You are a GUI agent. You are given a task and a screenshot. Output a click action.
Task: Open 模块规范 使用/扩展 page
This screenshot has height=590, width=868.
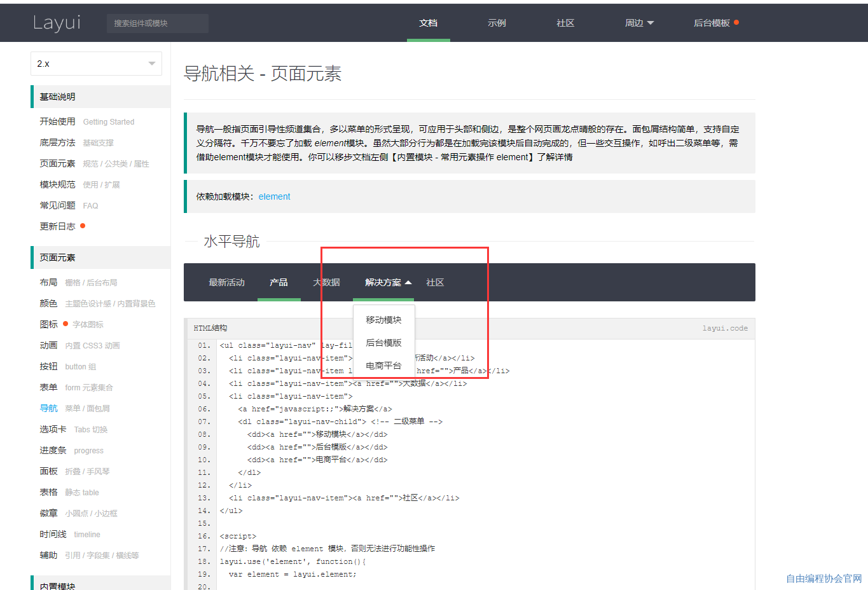click(x=80, y=184)
